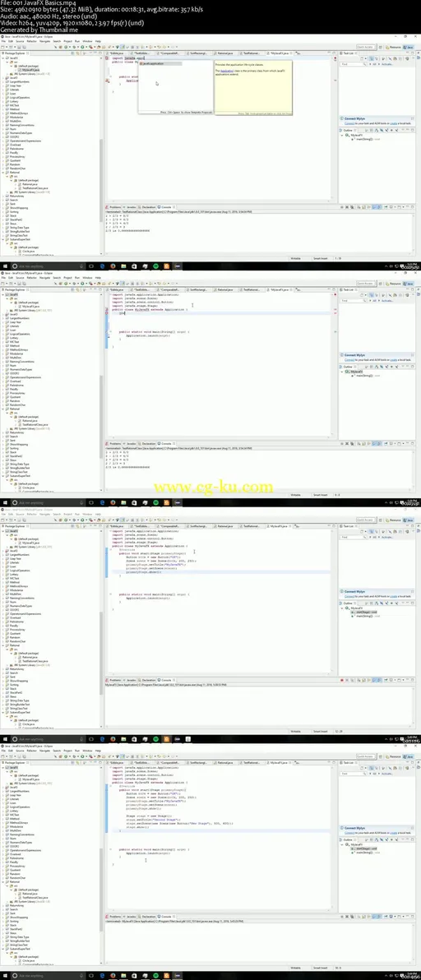Select the NamingConventions project in the third frame
This screenshot has width=421, height=980.
21,599
